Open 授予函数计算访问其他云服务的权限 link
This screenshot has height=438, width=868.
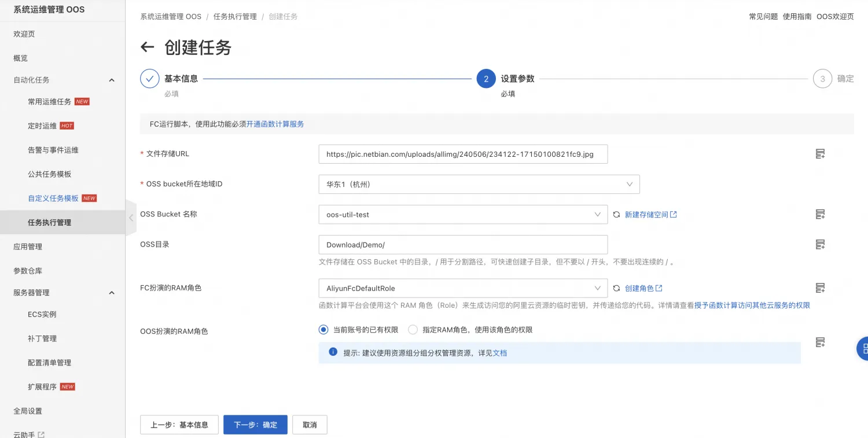pos(752,306)
